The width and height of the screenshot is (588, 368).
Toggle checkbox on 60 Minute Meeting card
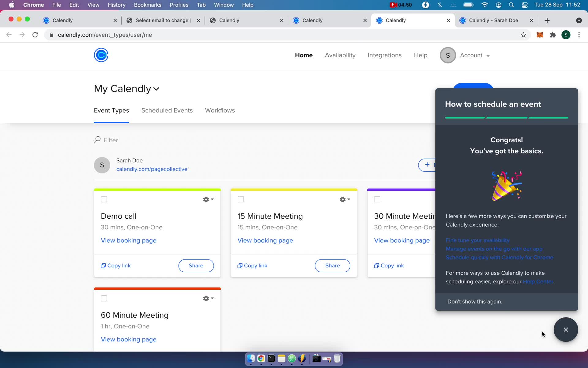pos(104,298)
